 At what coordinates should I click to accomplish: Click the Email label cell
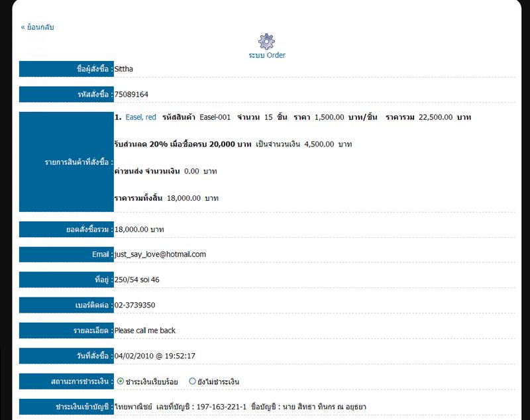[66, 254]
